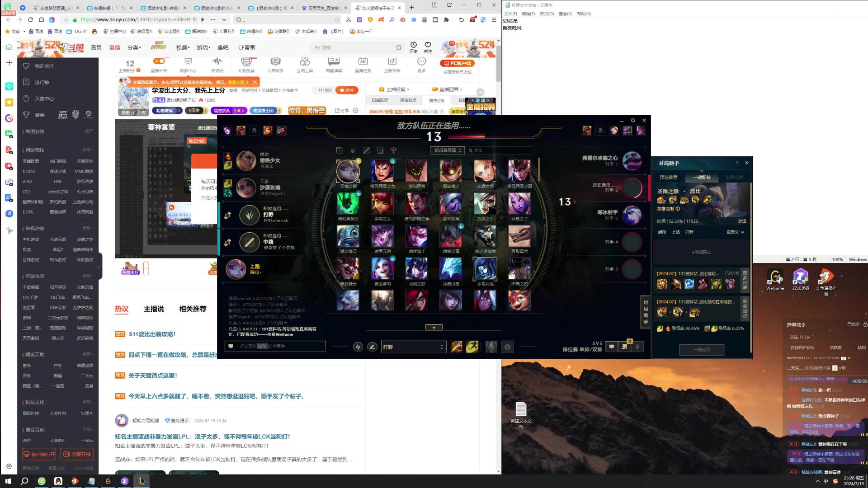Filter champions by jungle role icon

pos(353,150)
